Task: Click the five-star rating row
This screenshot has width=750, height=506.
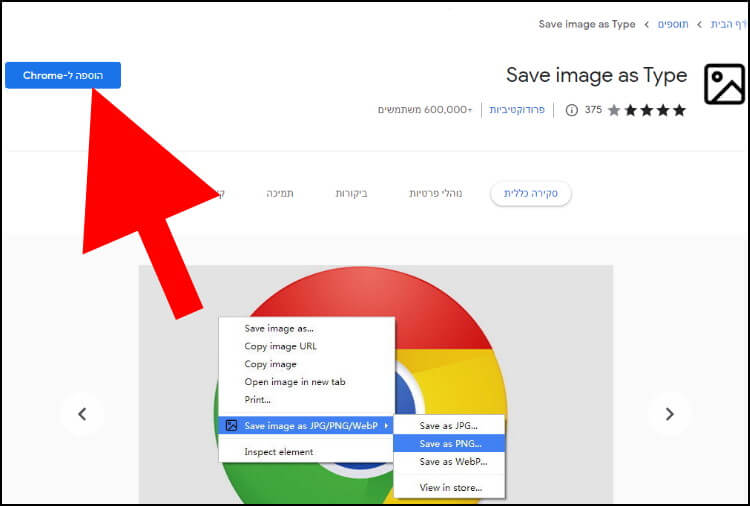Action: point(647,110)
